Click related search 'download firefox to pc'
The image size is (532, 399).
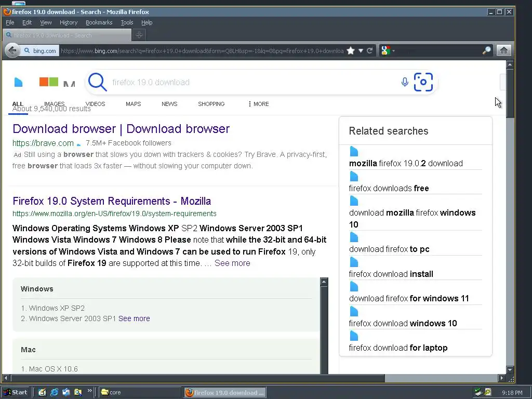point(389,249)
